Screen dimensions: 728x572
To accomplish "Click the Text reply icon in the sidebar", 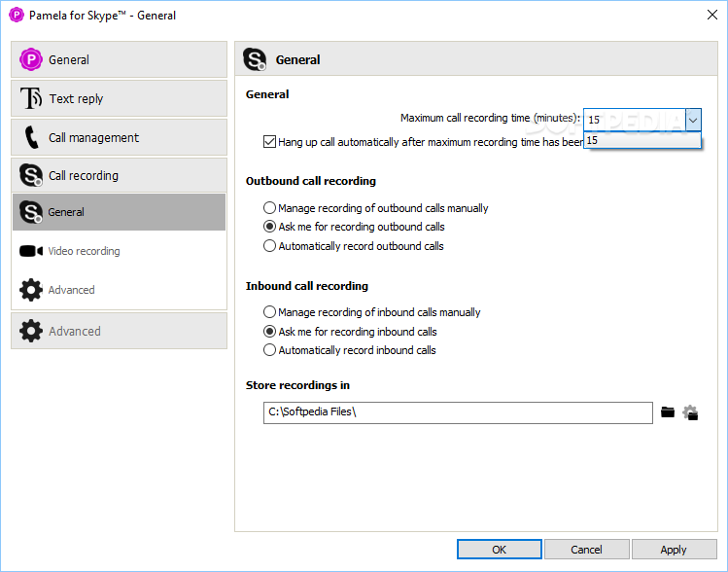I will [x=31, y=98].
